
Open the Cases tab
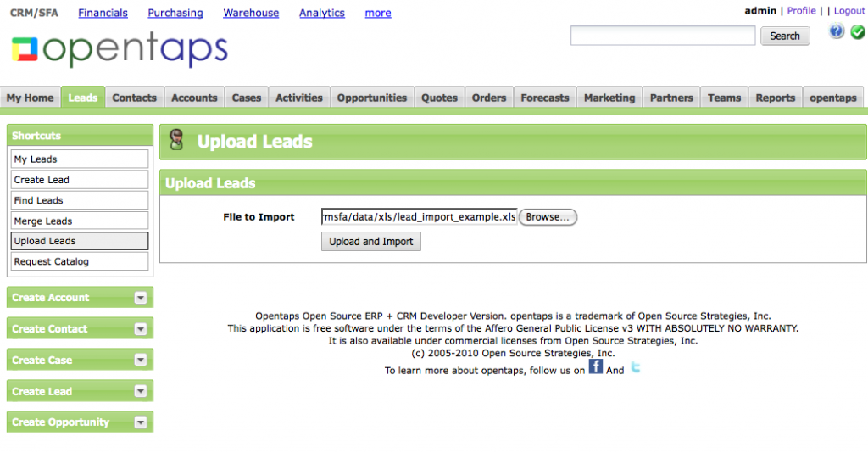point(247,98)
